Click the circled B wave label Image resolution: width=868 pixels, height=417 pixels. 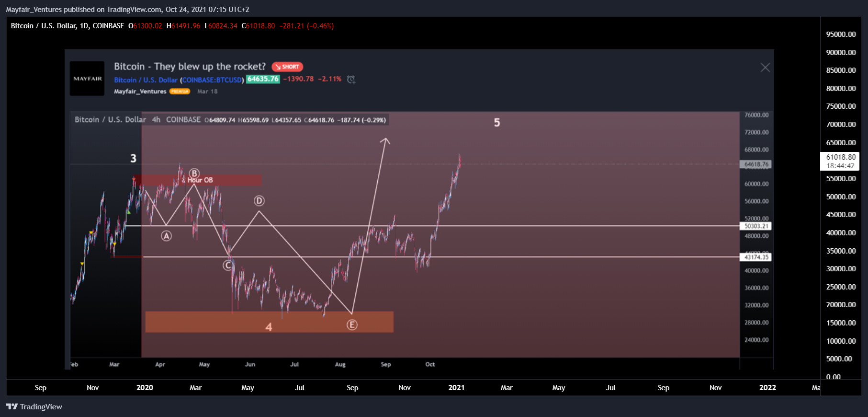point(194,173)
